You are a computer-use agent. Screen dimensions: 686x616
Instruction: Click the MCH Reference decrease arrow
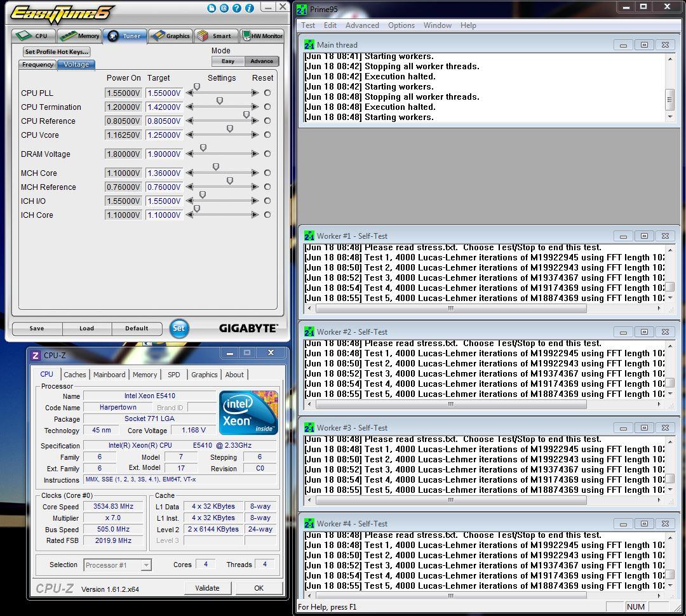pos(189,187)
